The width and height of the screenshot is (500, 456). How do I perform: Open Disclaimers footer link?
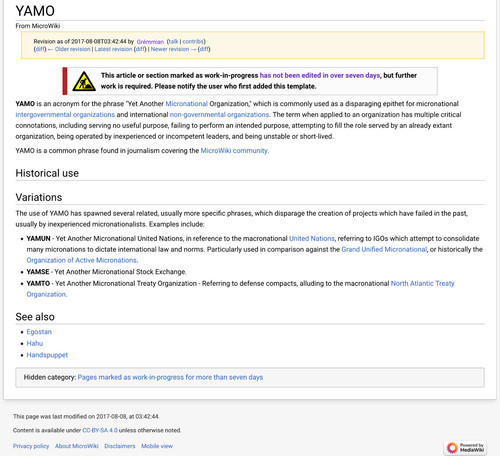[120, 446]
